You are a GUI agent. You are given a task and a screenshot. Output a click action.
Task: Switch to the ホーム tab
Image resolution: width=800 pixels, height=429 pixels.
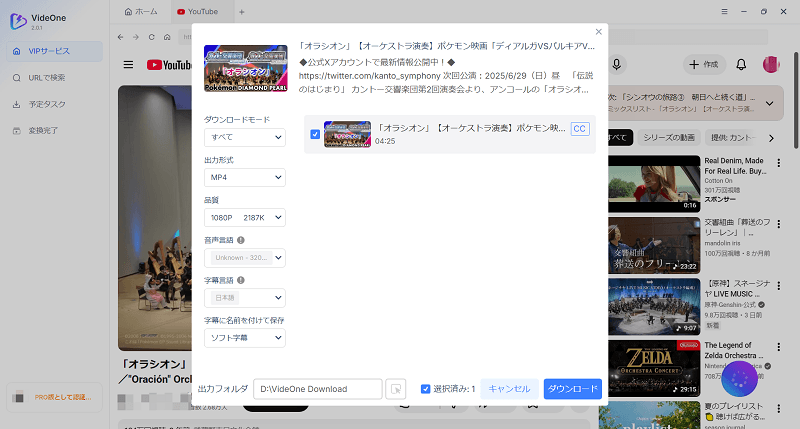pos(141,11)
